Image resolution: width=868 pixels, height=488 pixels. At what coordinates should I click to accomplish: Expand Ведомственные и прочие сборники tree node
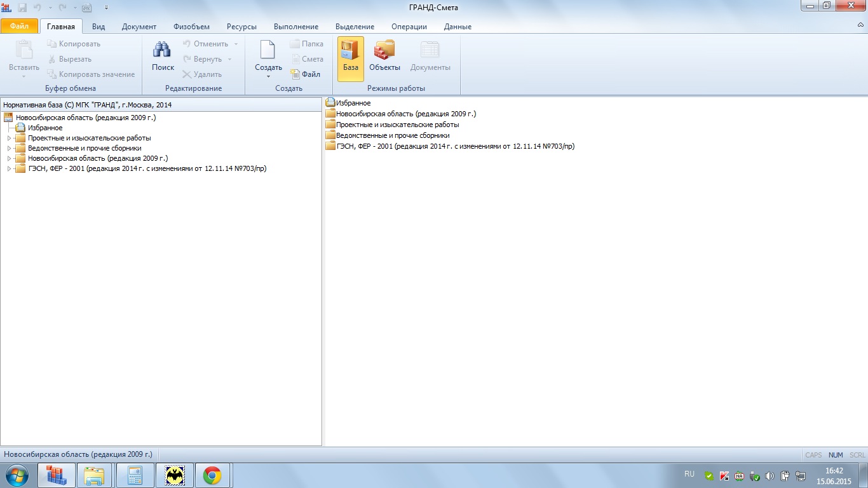click(9, 148)
